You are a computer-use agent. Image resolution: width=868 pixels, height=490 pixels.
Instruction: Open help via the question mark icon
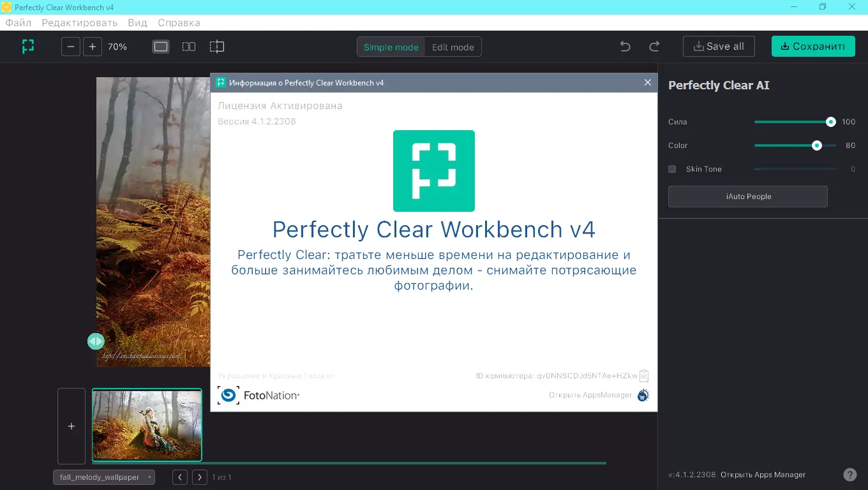coord(850,475)
